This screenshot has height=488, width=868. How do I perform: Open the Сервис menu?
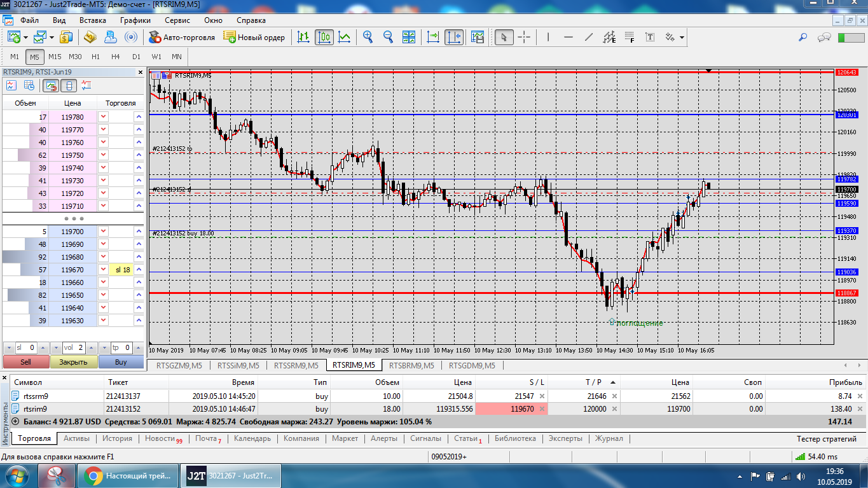pos(177,20)
